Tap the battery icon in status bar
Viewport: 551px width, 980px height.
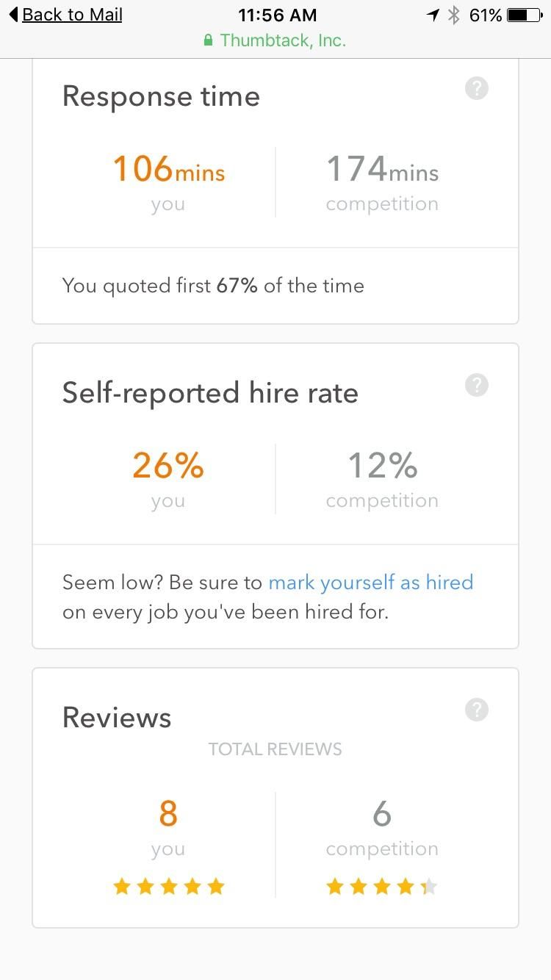[524, 15]
